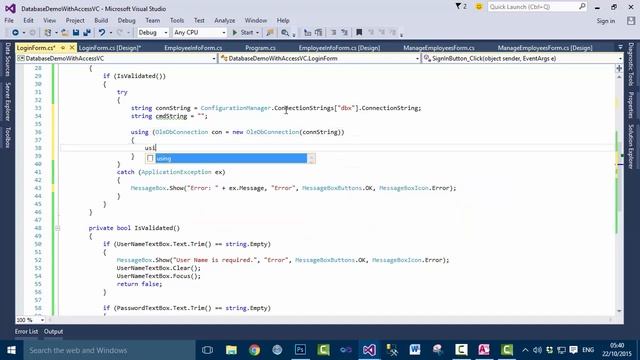Switch to ManageEmployeesForm.cs [Design] tab
This screenshot has width=640, height=360.
pos(545,48)
